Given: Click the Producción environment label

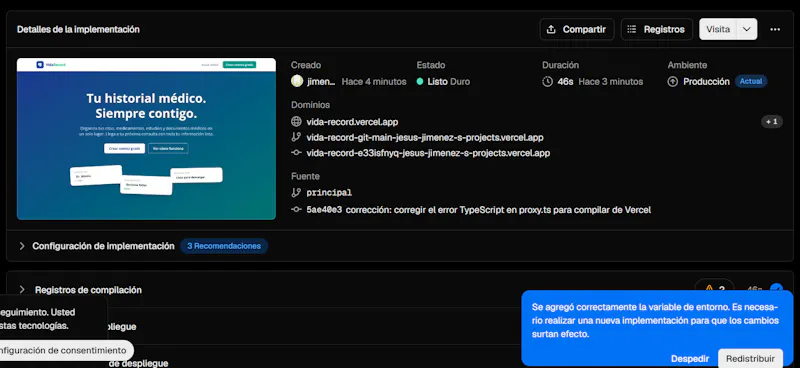Looking at the screenshot, I should coord(706,82).
